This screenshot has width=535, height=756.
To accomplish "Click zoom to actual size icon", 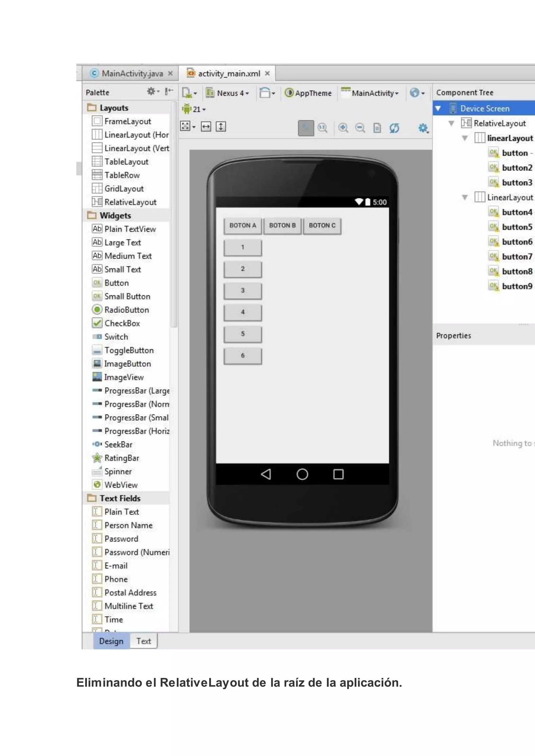I will coord(322,127).
